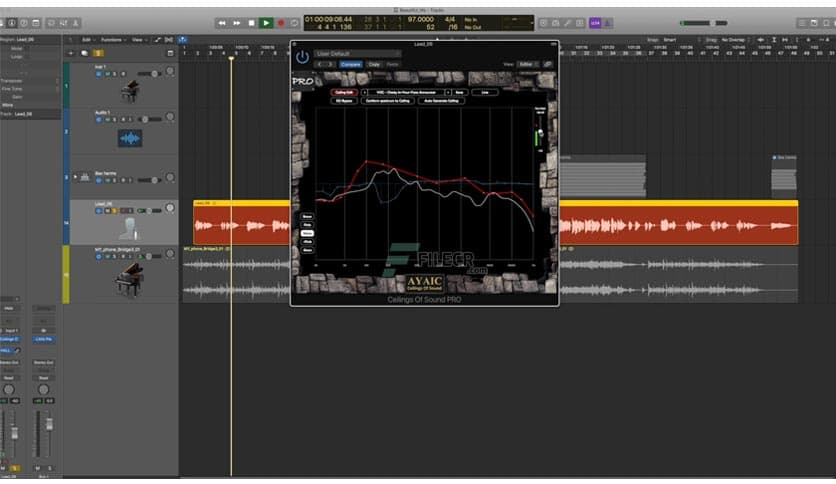Click the plugin link chain icon
Viewport: 836px width, 484px height.
(x=548, y=64)
